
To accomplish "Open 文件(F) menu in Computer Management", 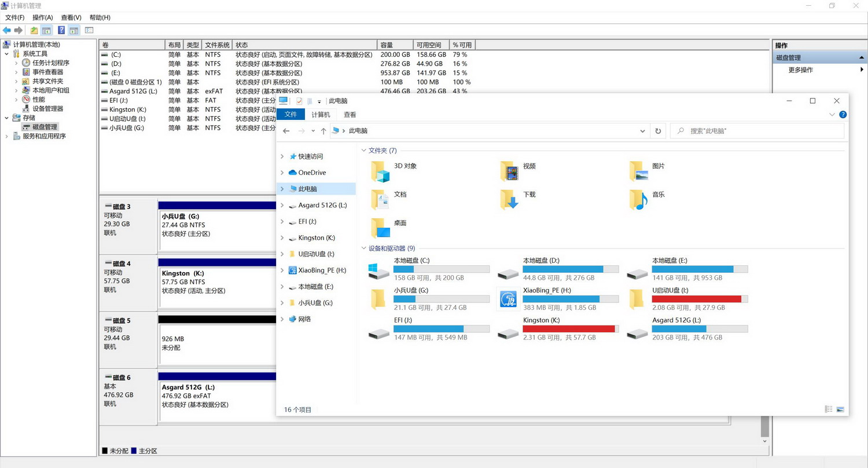I will click(x=15, y=17).
